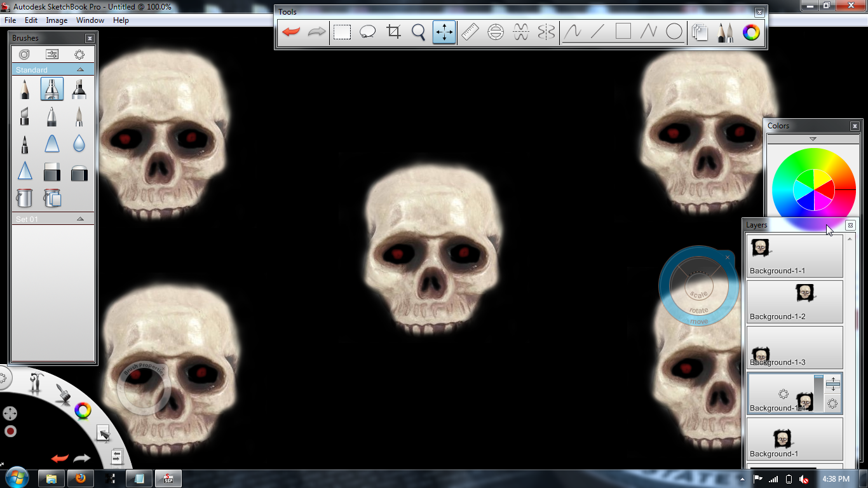Choose the Chisel tip pen brush
This screenshot has height=488, width=868.
[x=24, y=117]
